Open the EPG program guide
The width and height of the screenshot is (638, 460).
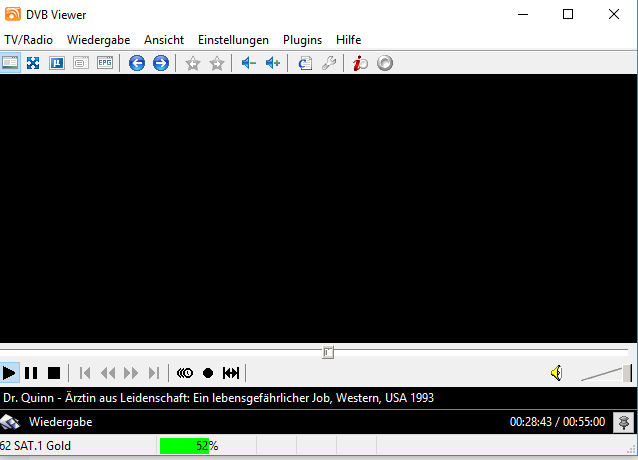pyautogui.click(x=104, y=63)
